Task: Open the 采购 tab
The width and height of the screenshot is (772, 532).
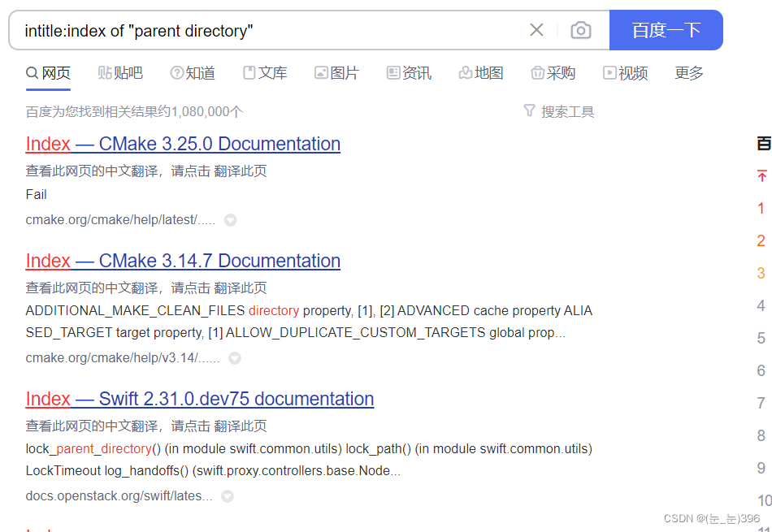Action: point(553,73)
